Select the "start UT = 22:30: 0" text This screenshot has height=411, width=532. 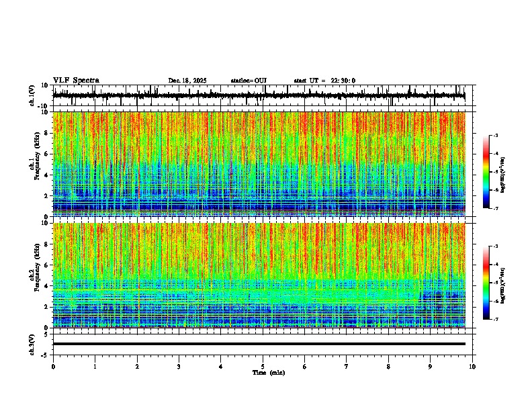click(x=324, y=81)
